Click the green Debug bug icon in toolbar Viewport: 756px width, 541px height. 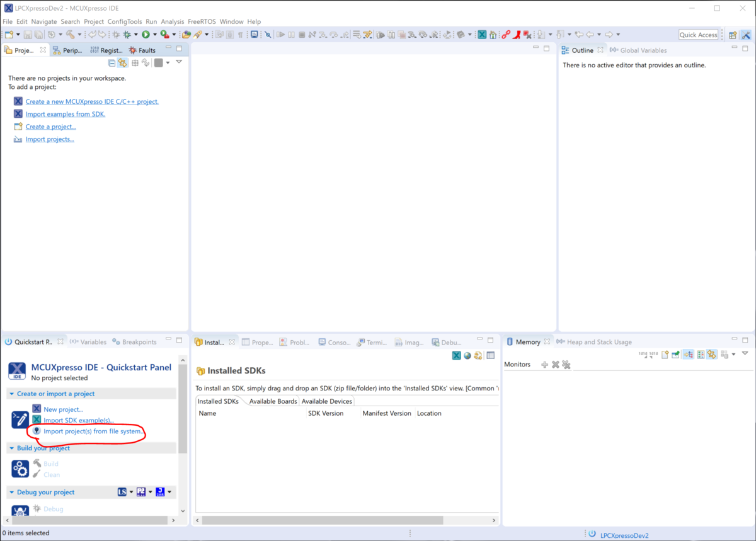pyautogui.click(x=127, y=35)
